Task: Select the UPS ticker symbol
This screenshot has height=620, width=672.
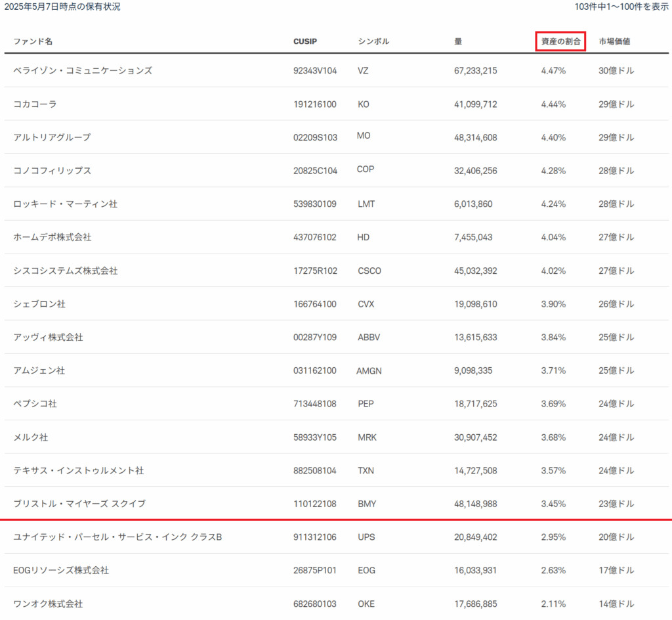Action: [366, 537]
